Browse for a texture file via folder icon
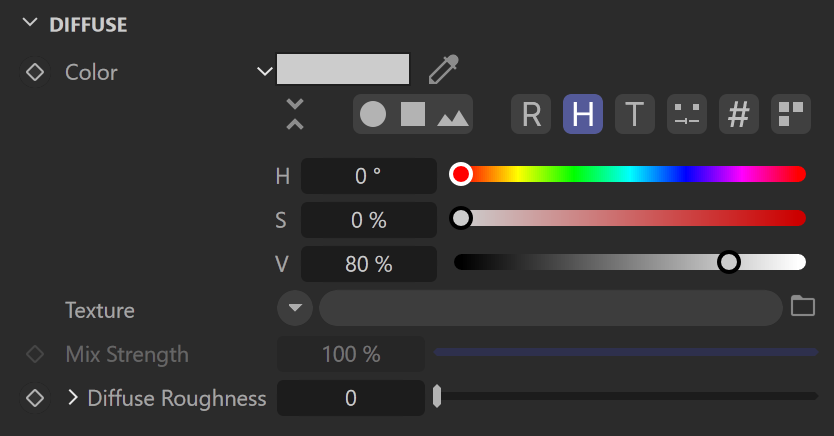834x436 pixels. pos(803,306)
